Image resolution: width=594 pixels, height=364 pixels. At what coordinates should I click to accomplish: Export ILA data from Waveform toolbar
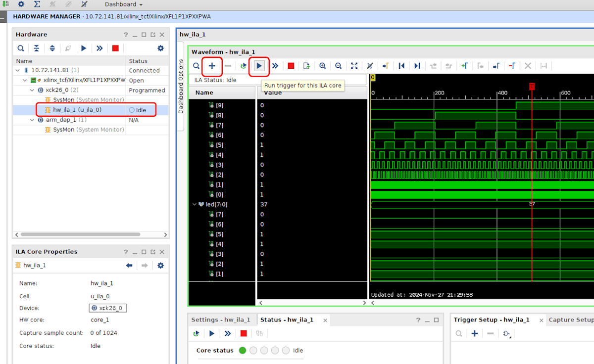(306, 66)
